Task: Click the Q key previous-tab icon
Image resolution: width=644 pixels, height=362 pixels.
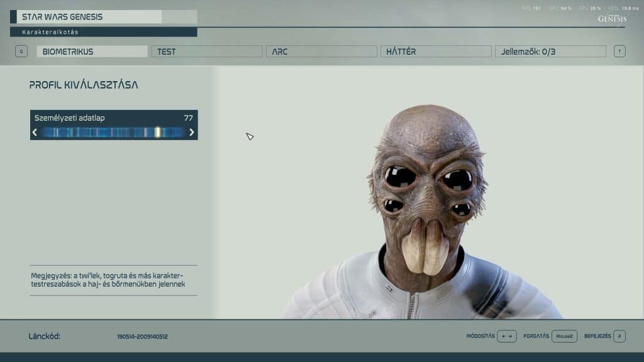Action: point(21,52)
